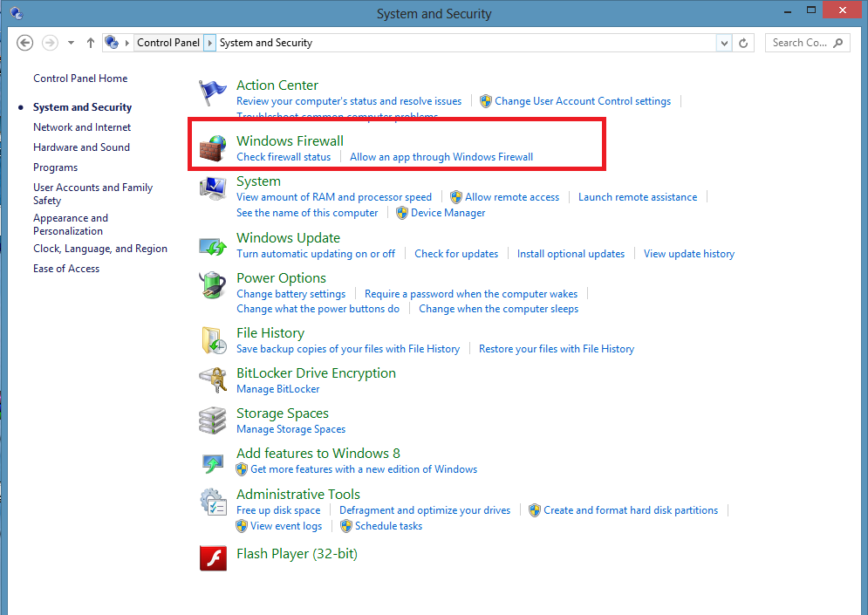This screenshot has width=868, height=615.
Task: Check for updates
Action: (x=456, y=254)
